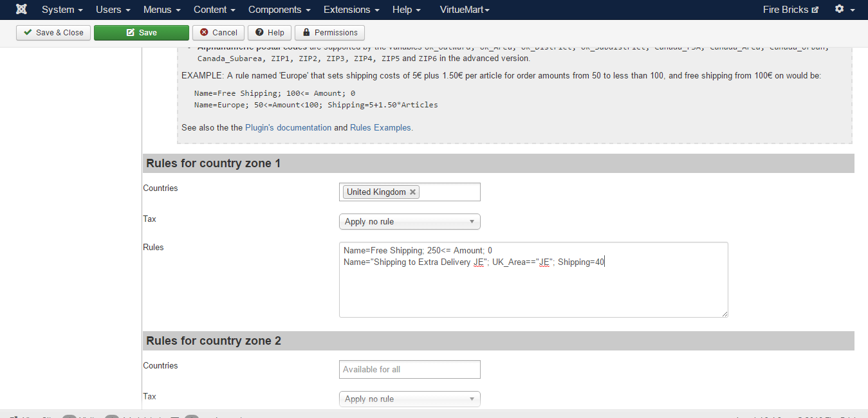Viewport: 868px width, 418px height.
Task: Expand zone 2 Tax dropdown
Action: (x=409, y=399)
